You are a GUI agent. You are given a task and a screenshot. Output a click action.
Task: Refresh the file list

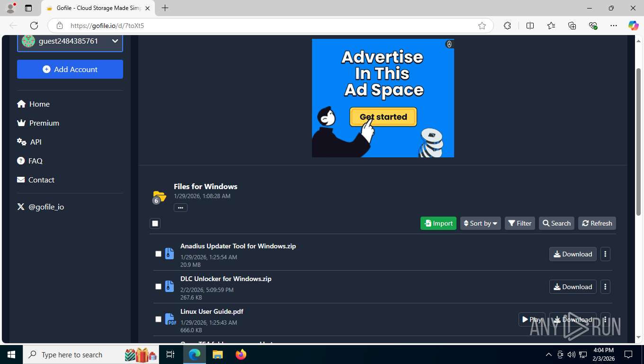pyautogui.click(x=597, y=223)
